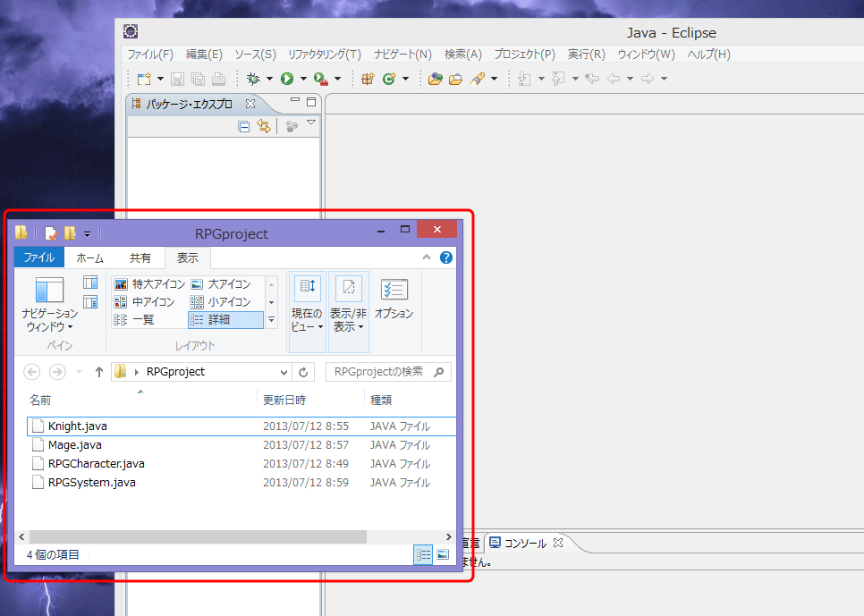Open the 実行(R) menu in Eclipse
Image resolution: width=864 pixels, height=616 pixels.
pyautogui.click(x=587, y=55)
